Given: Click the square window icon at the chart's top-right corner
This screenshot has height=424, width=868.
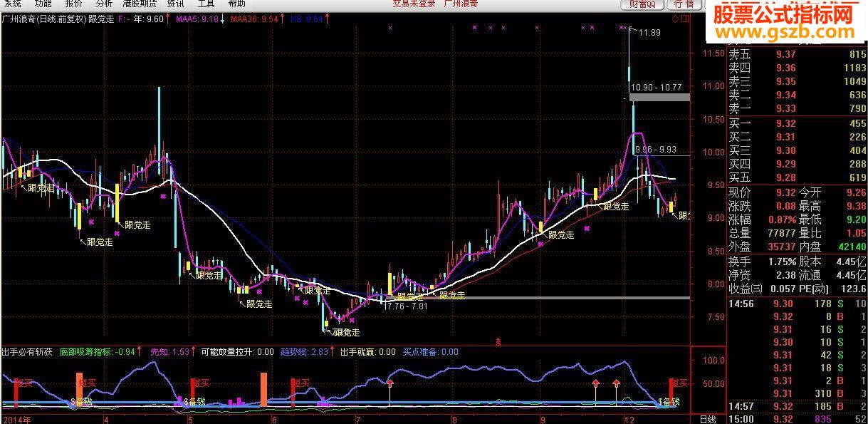Looking at the screenshot, I should click(685, 19).
